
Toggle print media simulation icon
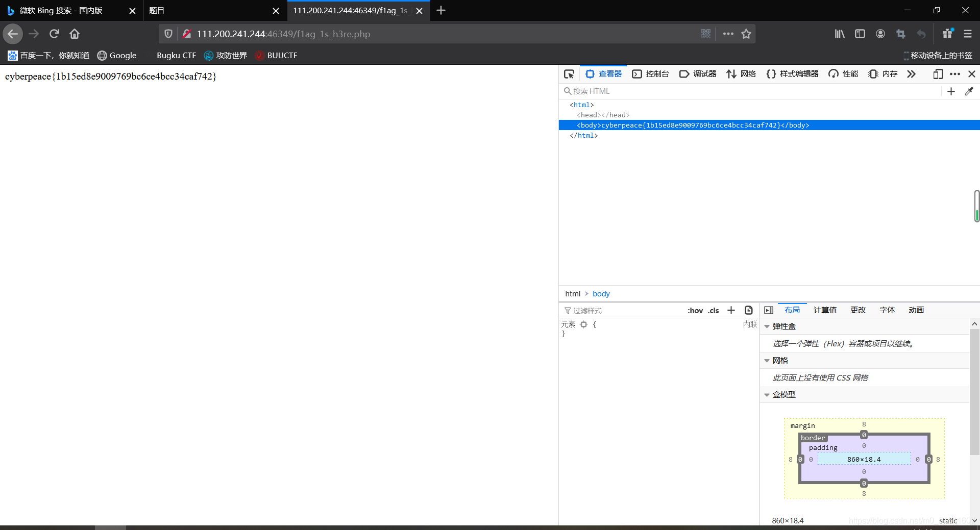point(749,310)
